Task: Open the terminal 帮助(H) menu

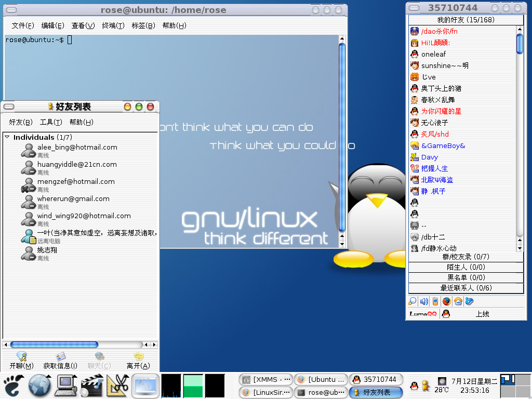Action: click(x=175, y=25)
